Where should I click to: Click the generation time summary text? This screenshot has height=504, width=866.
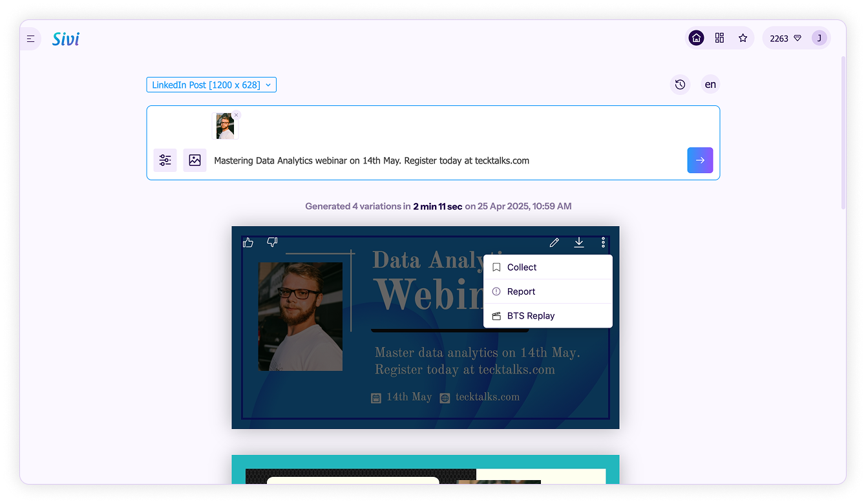tap(438, 207)
